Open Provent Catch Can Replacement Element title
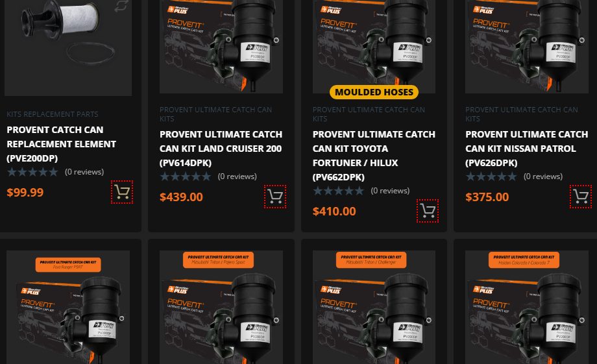597x364 pixels. click(x=61, y=144)
